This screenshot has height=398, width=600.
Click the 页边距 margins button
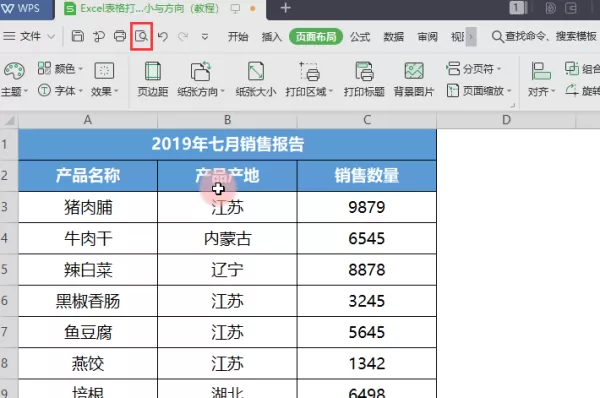tap(153, 79)
